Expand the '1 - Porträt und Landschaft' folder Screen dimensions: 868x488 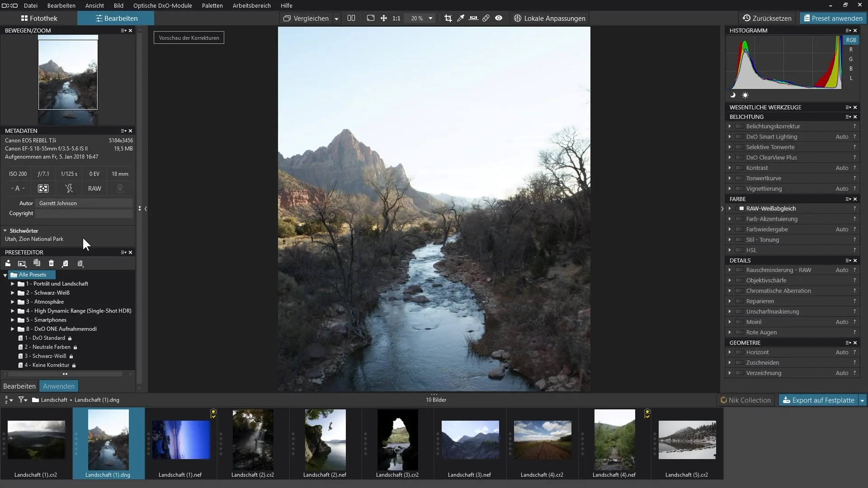13,284
